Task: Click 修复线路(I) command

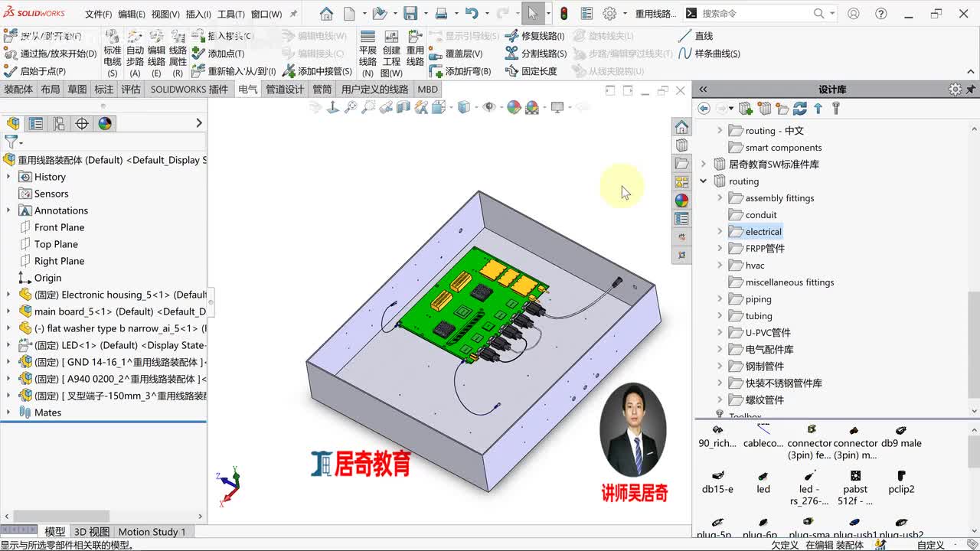Action: point(534,36)
